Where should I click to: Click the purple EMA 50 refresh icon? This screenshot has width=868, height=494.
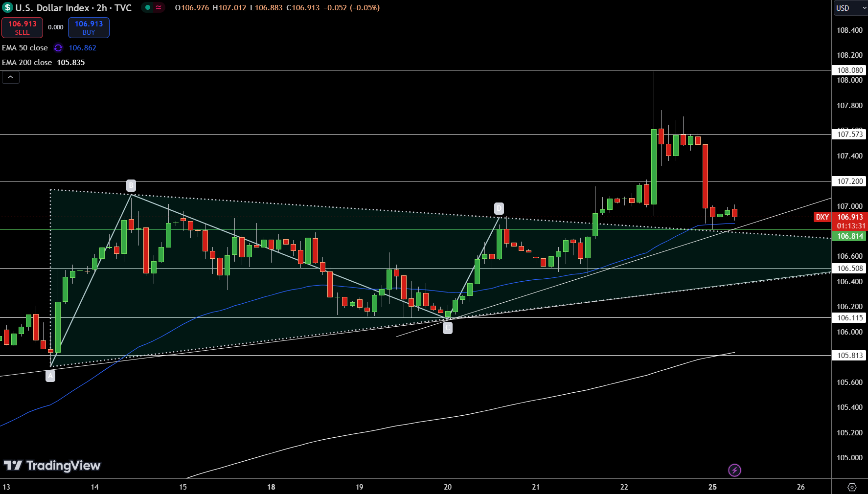click(58, 48)
